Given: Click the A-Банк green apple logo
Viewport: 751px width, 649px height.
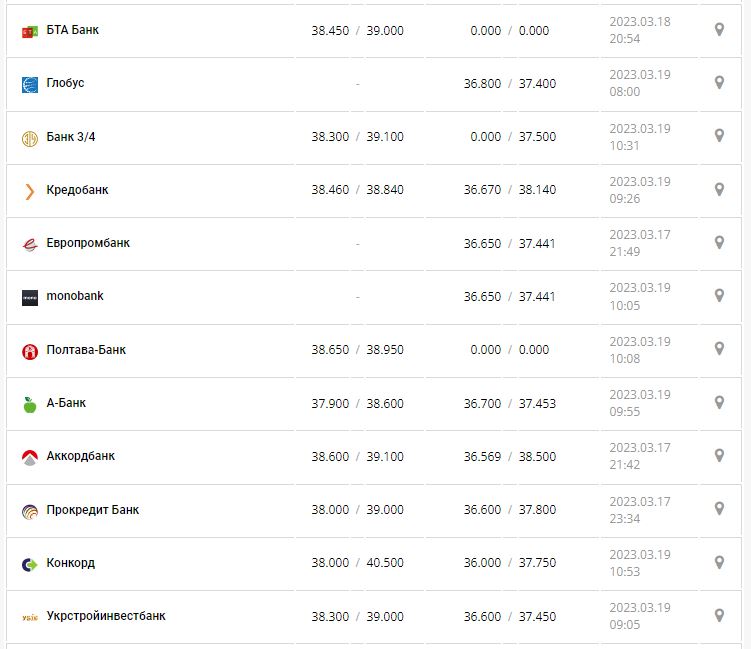Looking at the screenshot, I should pos(29,404).
